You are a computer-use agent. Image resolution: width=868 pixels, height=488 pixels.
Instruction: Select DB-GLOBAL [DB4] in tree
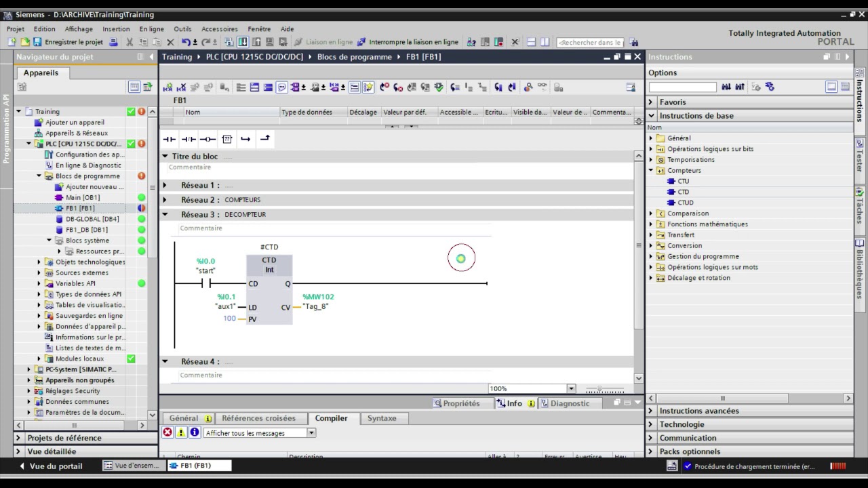click(x=87, y=219)
